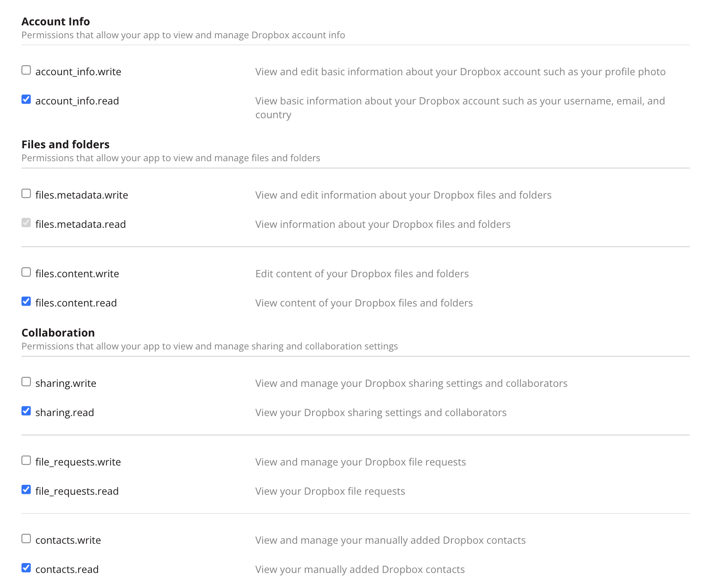
Task: Enable files.content.write permission checkbox
Action: coord(26,272)
